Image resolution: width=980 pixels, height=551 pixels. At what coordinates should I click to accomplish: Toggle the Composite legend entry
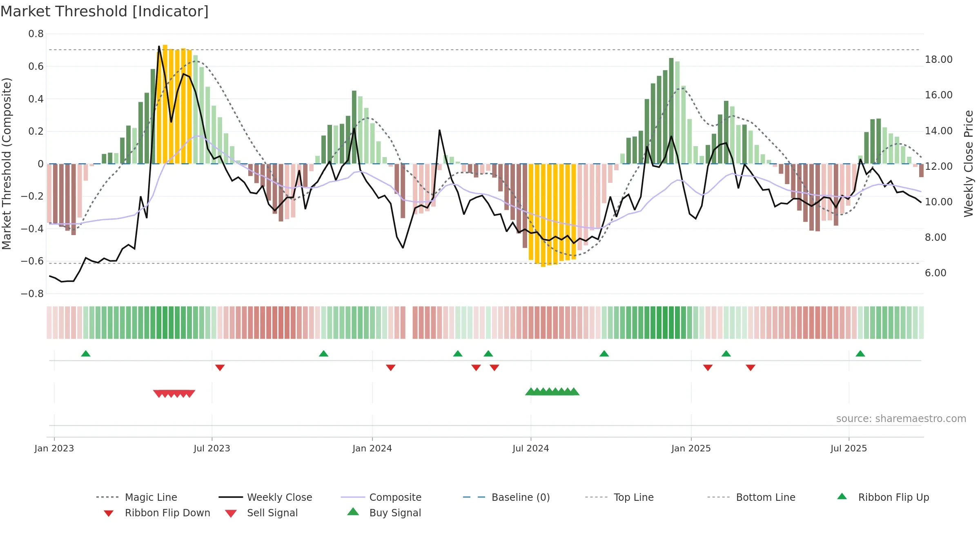tap(381, 497)
